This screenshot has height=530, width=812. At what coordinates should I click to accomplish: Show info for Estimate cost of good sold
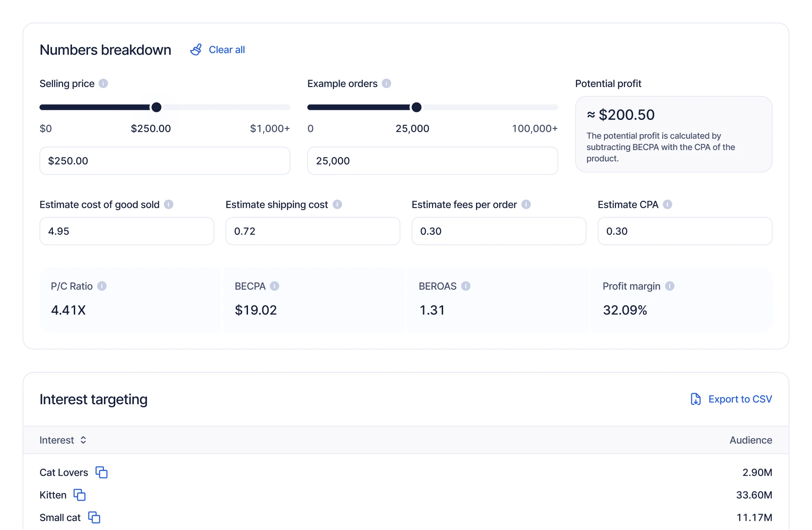point(168,204)
